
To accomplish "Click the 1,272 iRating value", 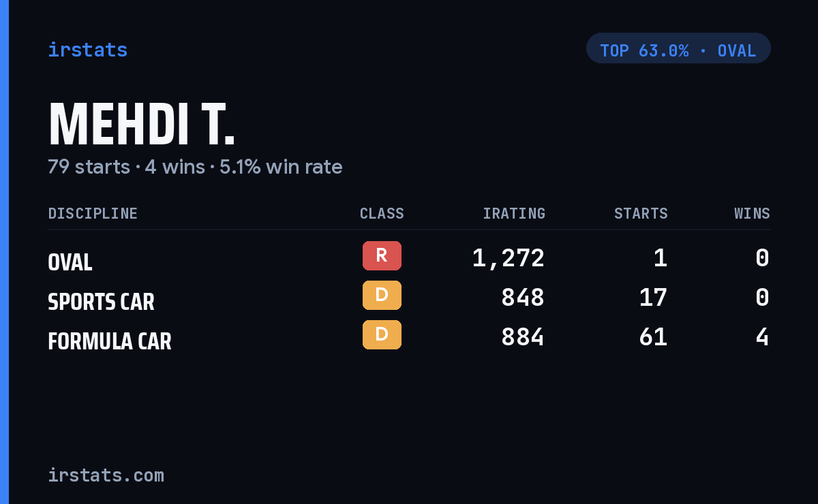I will 509,258.
